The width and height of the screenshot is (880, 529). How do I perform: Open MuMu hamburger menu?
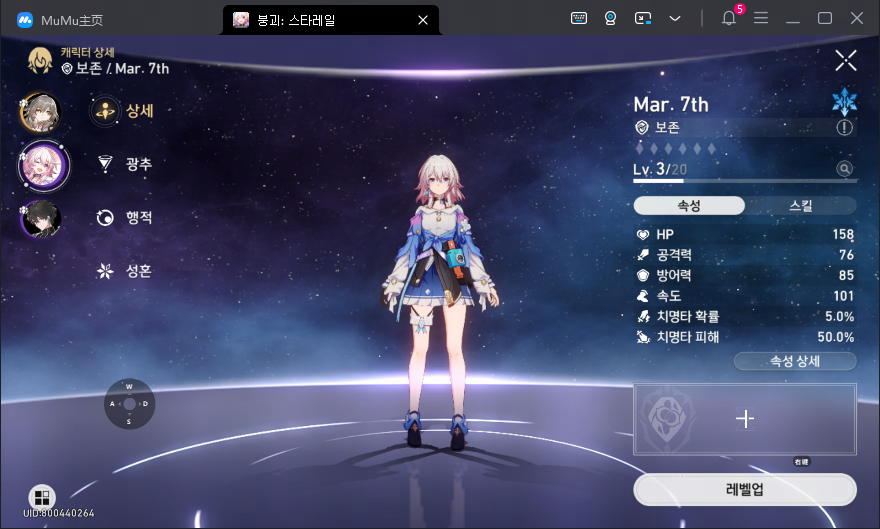pyautogui.click(x=761, y=18)
